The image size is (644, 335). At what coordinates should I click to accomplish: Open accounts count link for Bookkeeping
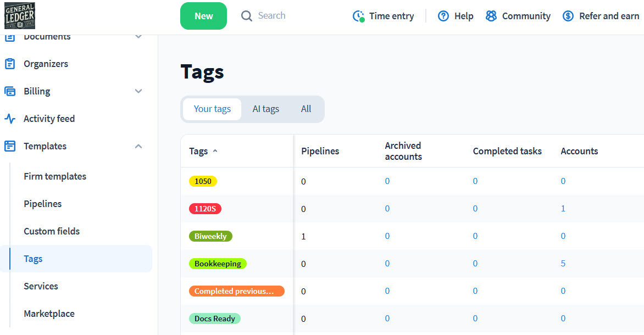[x=563, y=264]
